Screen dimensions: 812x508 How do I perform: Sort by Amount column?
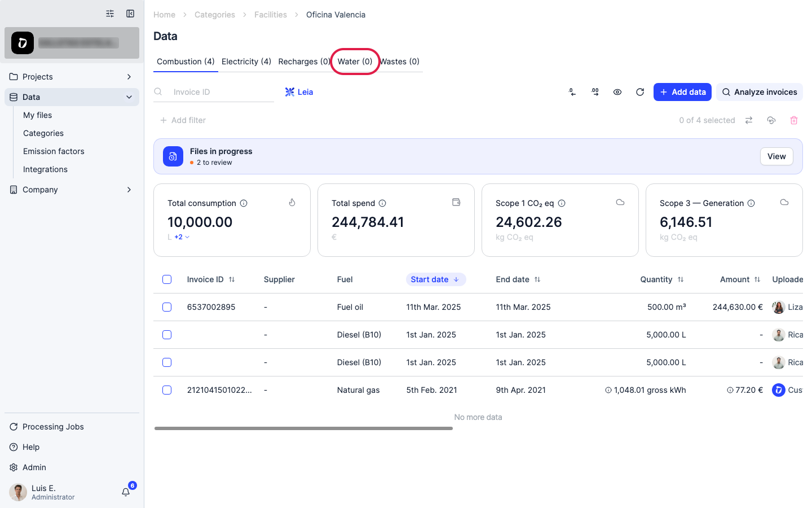[757, 279]
